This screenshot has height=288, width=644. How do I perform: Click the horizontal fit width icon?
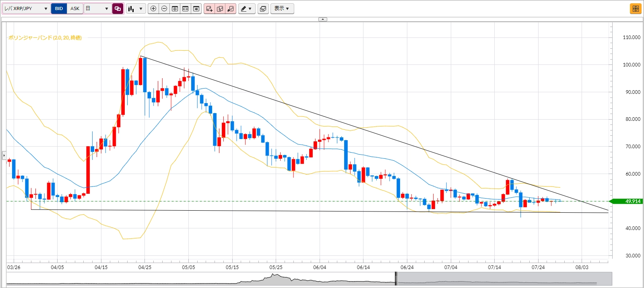tap(186, 8)
